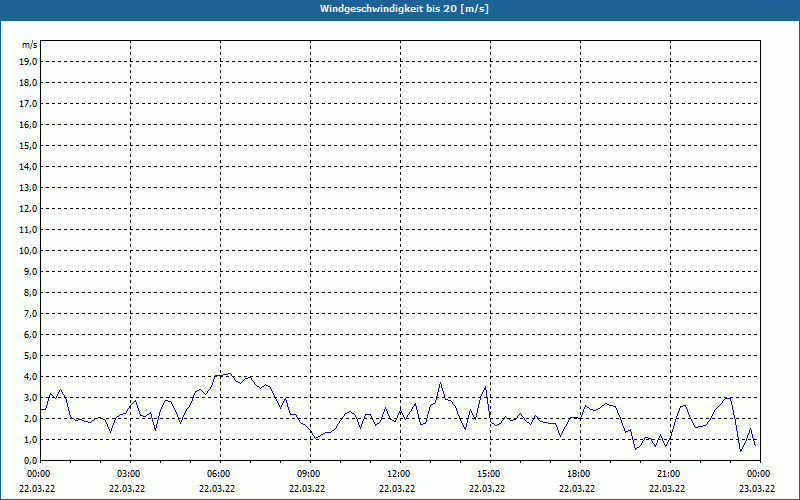
Task: Select the 12:00 time axis label
Action: tap(398, 474)
